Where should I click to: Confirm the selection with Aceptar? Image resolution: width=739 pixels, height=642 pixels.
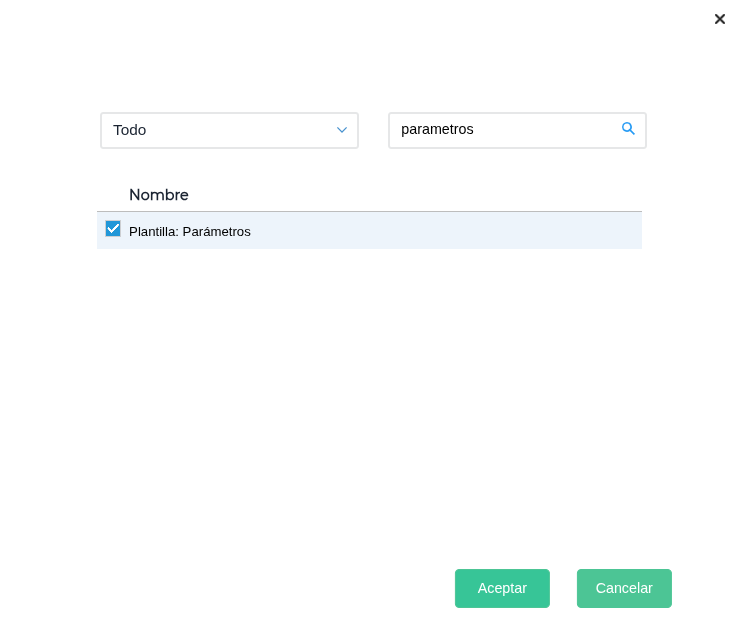(x=502, y=588)
